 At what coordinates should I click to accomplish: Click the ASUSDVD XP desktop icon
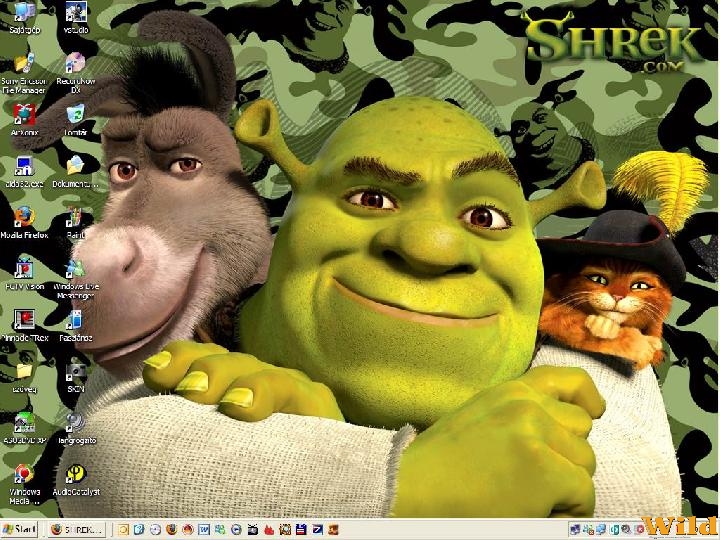point(24,429)
